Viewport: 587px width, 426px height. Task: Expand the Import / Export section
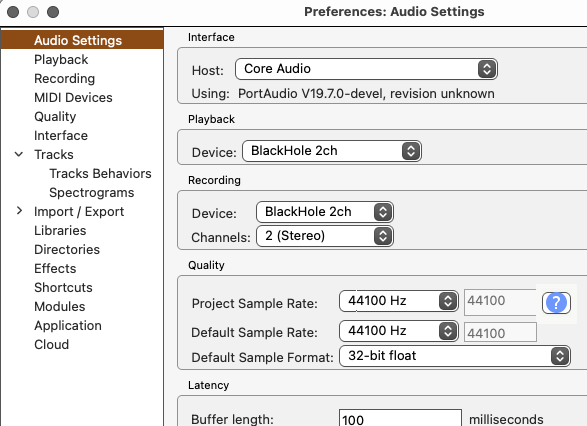[19, 211]
